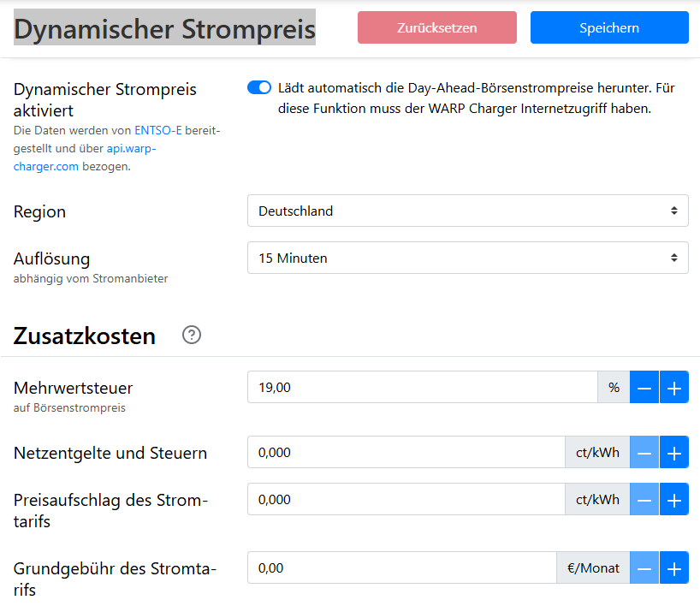700x606 pixels.
Task: Open the Auflösung dropdown showing 15 Minuten
Action: 467,258
